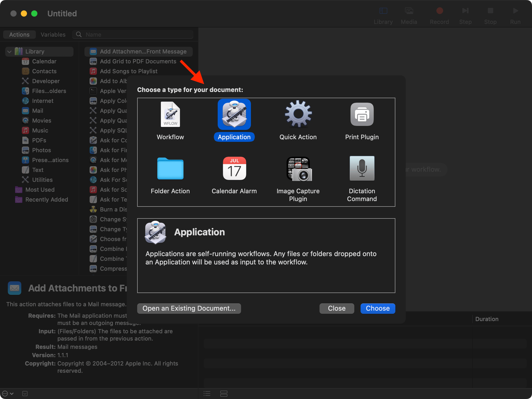Click the Record button in toolbar
The image size is (532, 399).
pyautogui.click(x=439, y=16)
